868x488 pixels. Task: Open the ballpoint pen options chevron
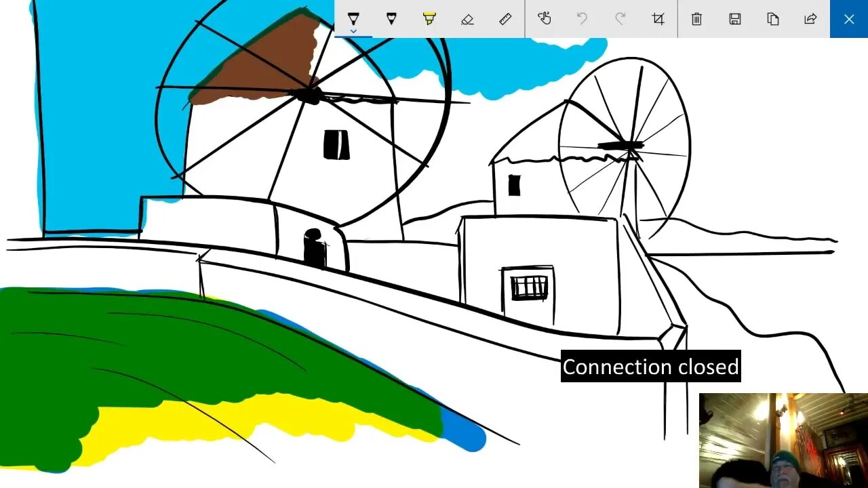coord(353,31)
